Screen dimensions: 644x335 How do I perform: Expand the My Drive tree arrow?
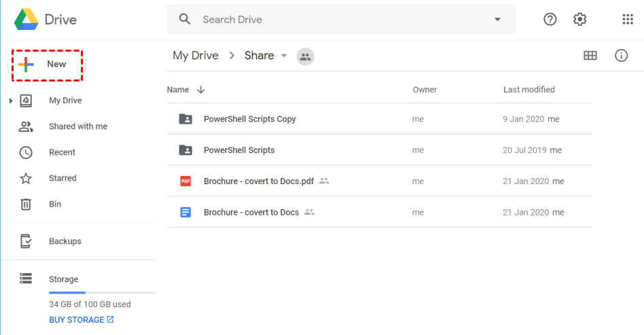(x=11, y=101)
